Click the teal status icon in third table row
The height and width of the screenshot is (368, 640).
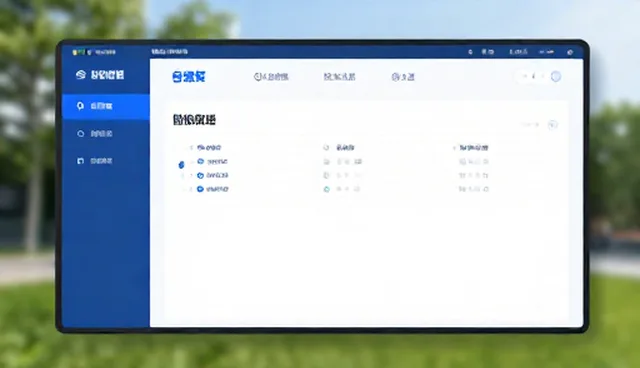[327, 189]
